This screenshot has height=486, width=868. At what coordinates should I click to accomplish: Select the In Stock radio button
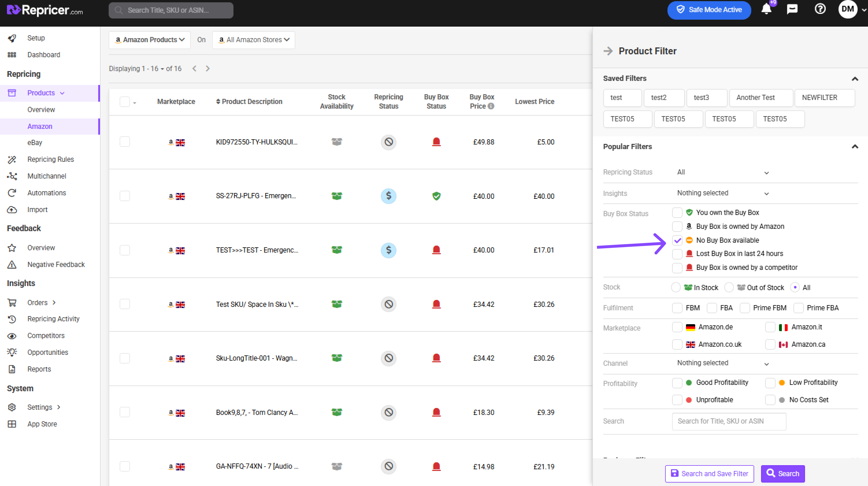point(676,287)
